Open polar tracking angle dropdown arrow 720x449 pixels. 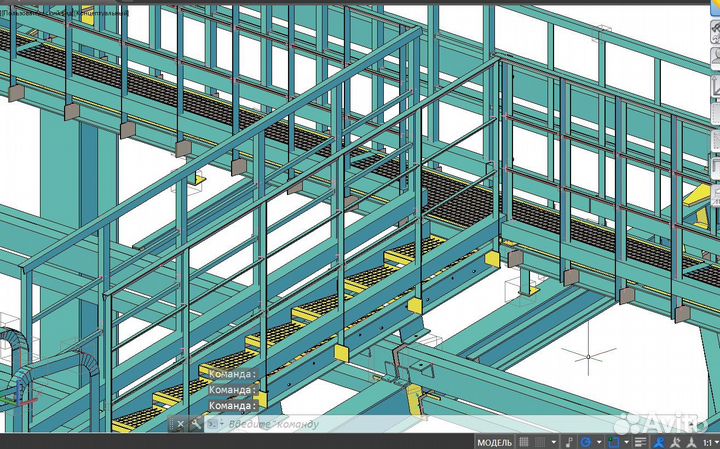(x=596, y=442)
